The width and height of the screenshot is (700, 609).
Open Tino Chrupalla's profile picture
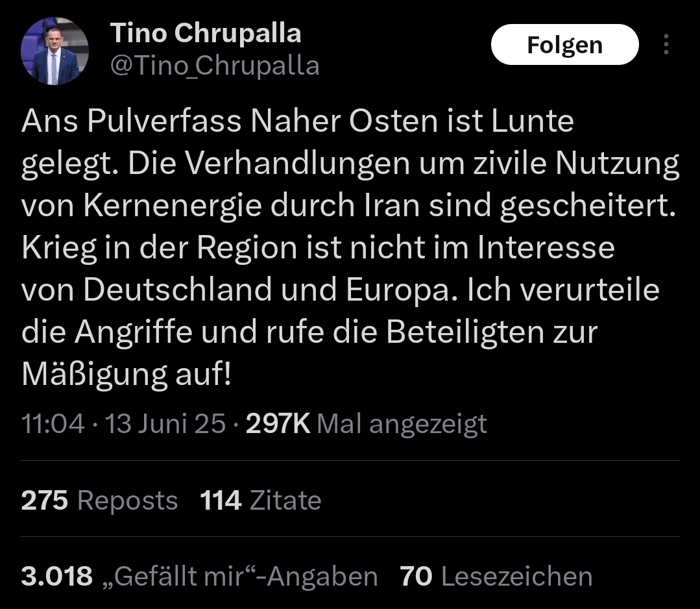tap(54, 51)
